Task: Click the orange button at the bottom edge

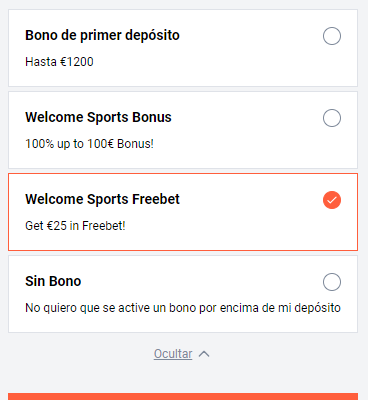Action: click(x=183, y=397)
